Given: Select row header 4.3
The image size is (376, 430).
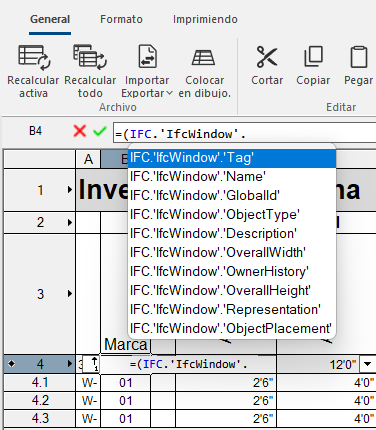Looking at the screenshot, I should tap(40, 418).
